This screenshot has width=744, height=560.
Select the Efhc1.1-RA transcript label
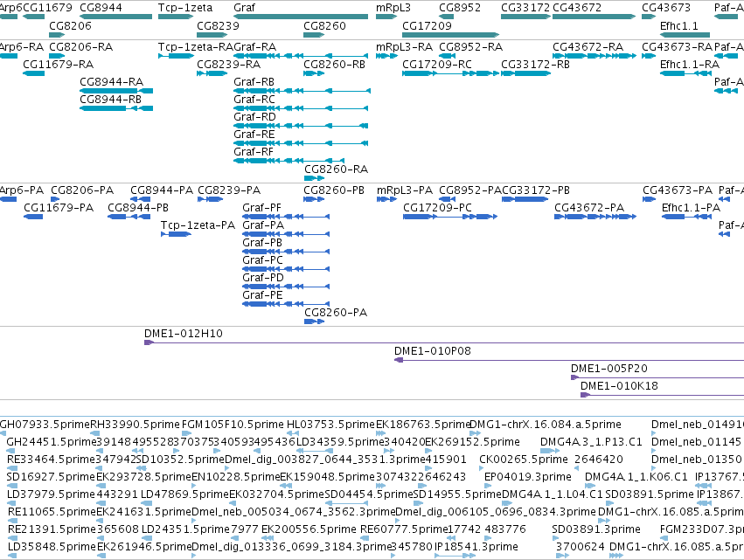point(690,64)
